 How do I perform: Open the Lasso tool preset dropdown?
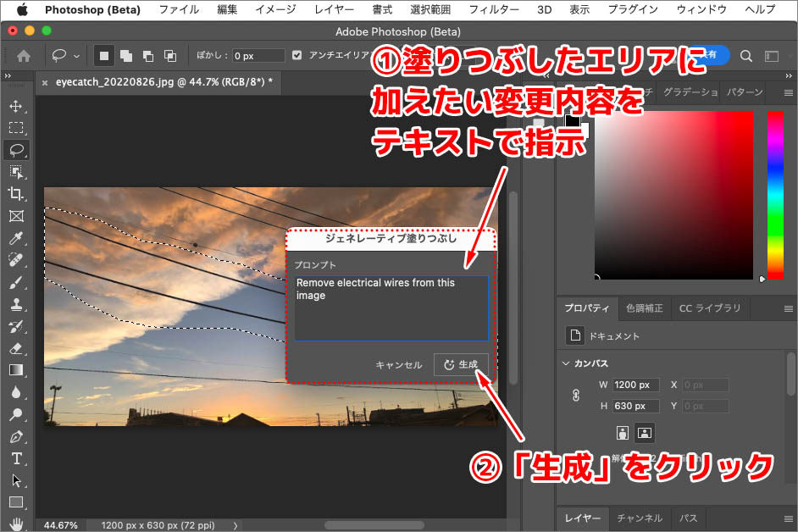coord(66,56)
